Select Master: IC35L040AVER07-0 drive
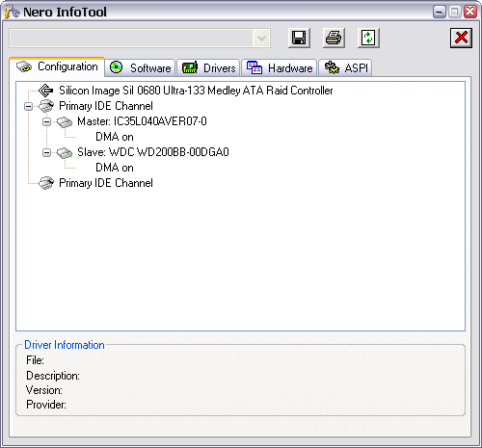482x448 pixels. click(x=142, y=121)
